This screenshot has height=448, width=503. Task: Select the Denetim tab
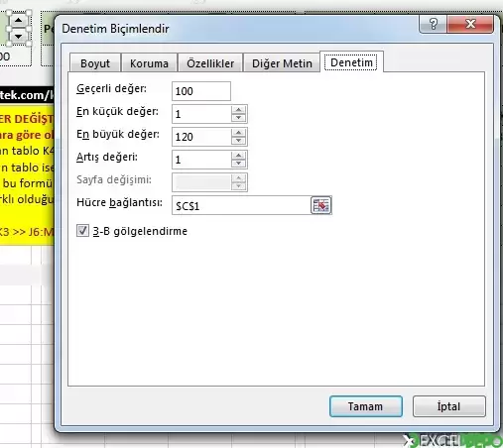351,62
